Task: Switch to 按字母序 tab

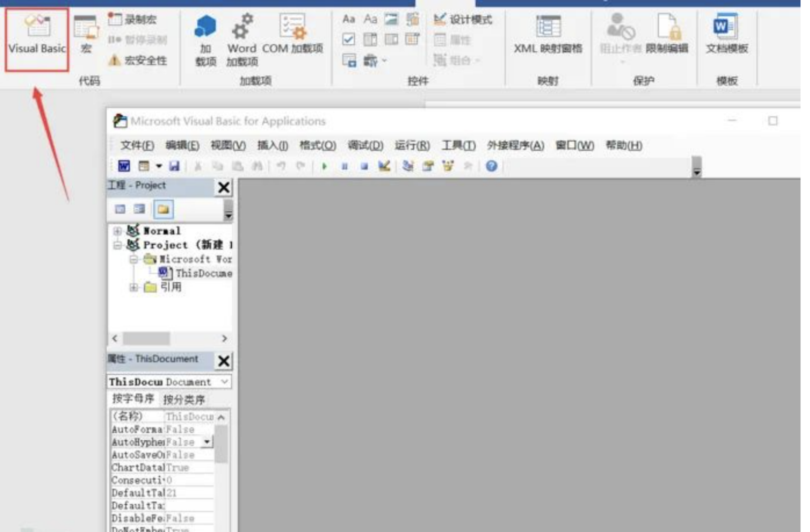Action: 133,399
